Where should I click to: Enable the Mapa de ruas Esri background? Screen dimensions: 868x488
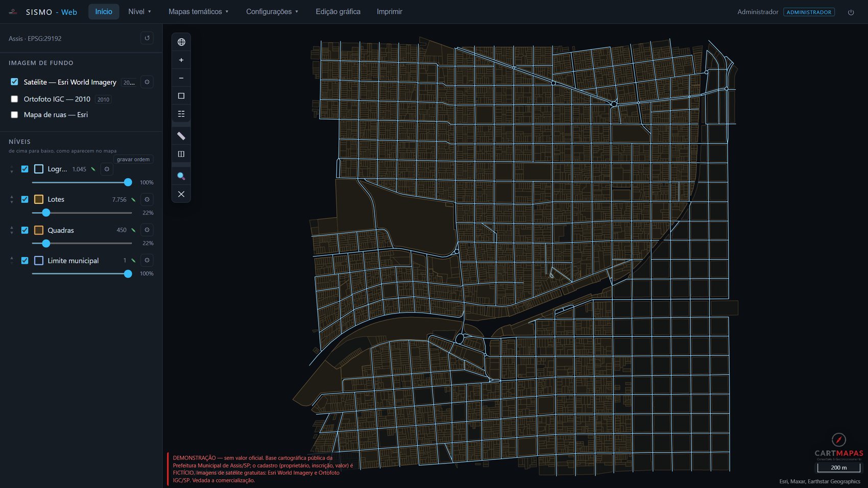point(14,115)
